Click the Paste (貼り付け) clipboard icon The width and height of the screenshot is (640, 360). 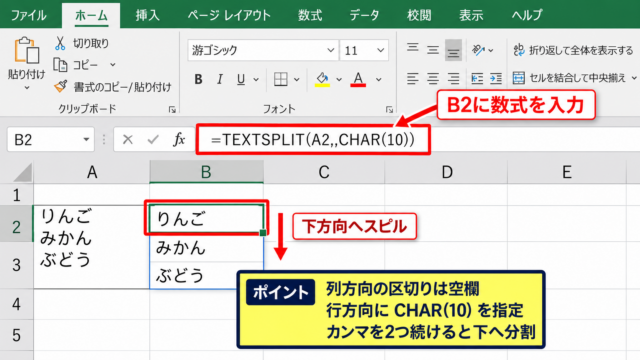click(27, 51)
